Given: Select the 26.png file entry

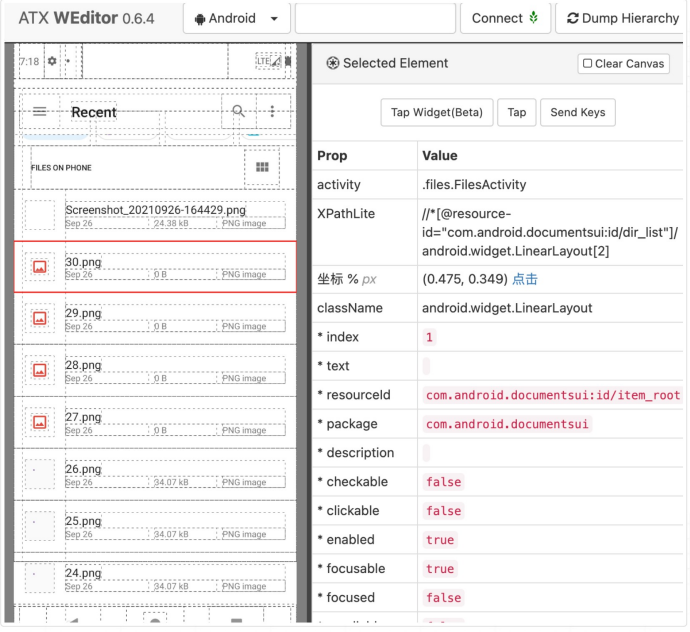Looking at the screenshot, I should click(x=155, y=474).
